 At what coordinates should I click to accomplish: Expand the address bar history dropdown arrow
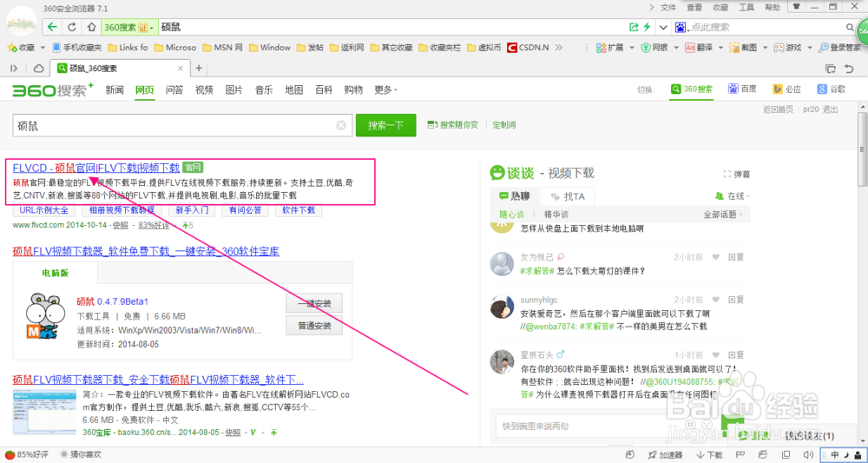coord(663,27)
